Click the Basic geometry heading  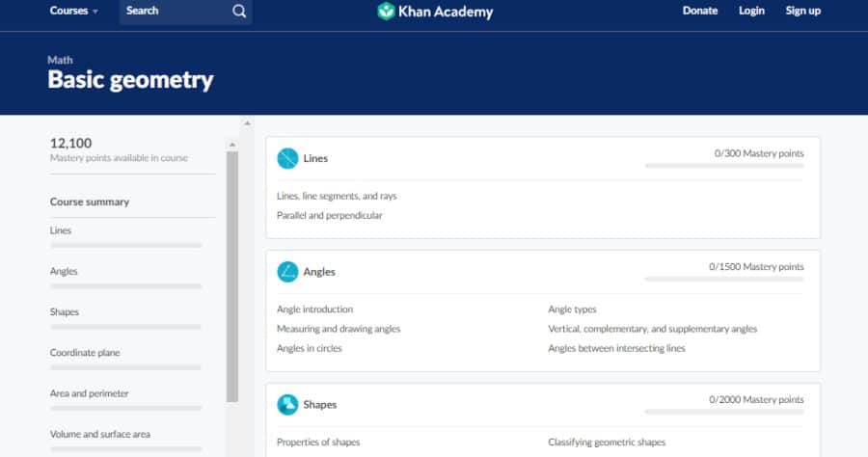click(130, 80)
